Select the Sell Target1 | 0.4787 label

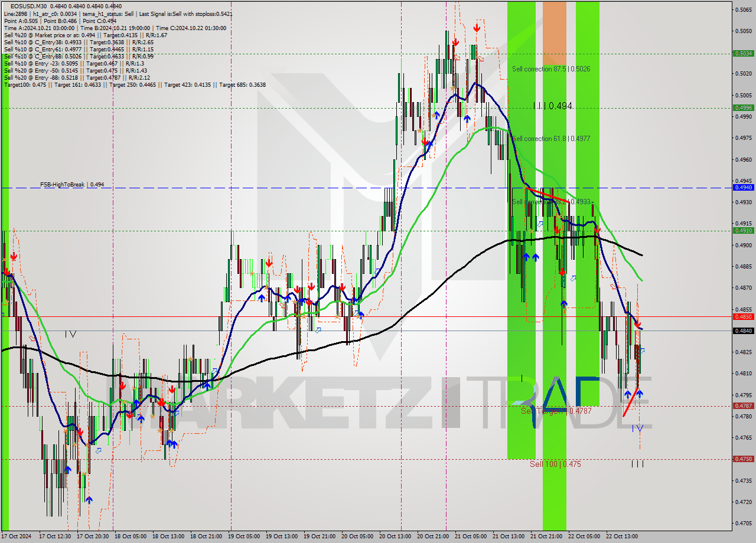[x=556, y=411]
